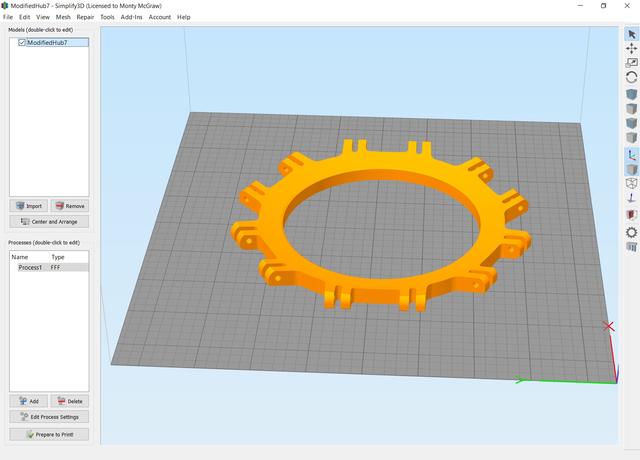Screen dimensions: 640x460
Task: Open Edit Process Settings
Action: point(49,417)
